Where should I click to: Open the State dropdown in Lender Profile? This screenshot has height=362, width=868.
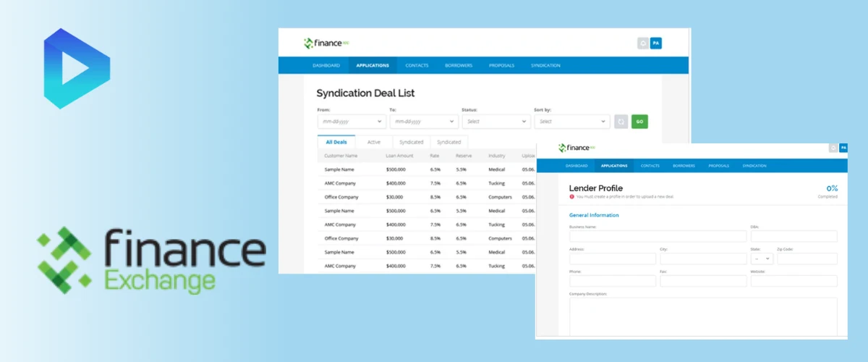[762, 258]
